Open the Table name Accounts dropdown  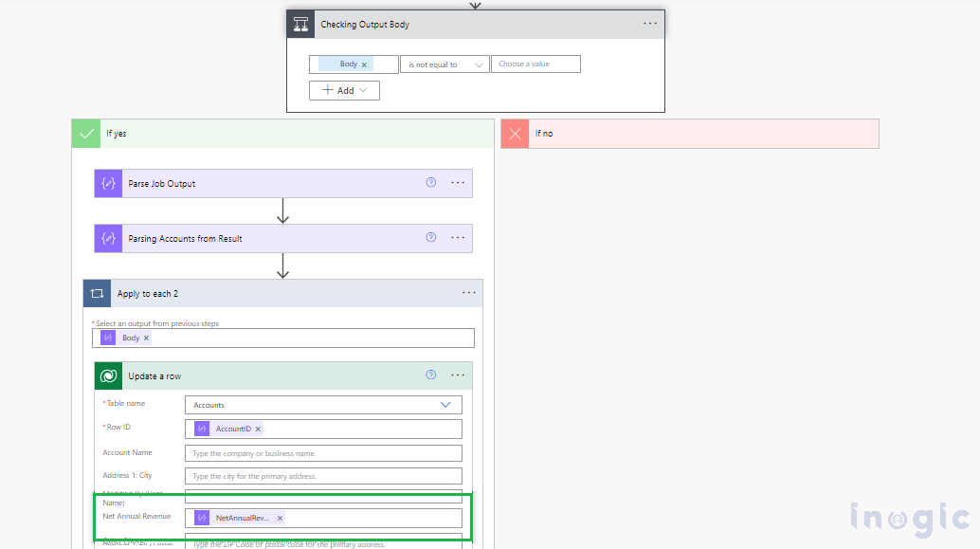pos(323,405)
